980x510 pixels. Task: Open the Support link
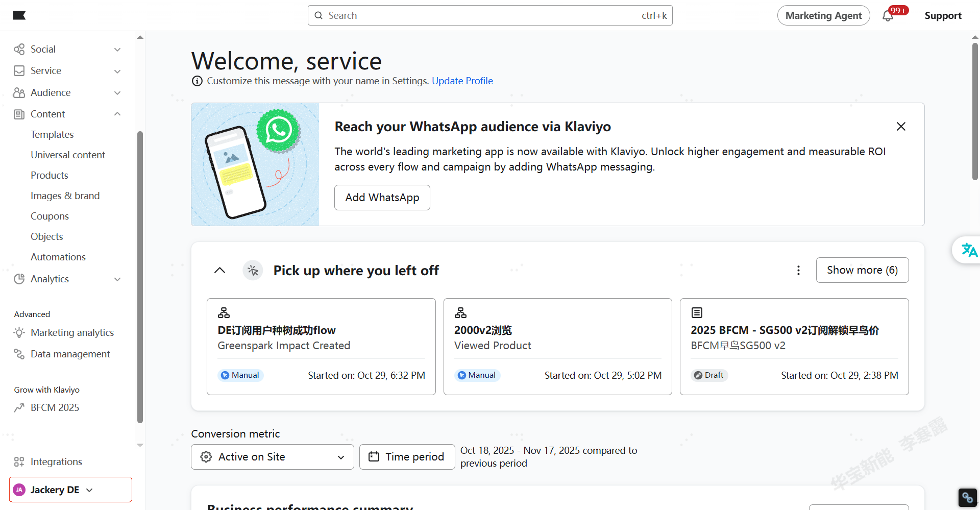943,16
